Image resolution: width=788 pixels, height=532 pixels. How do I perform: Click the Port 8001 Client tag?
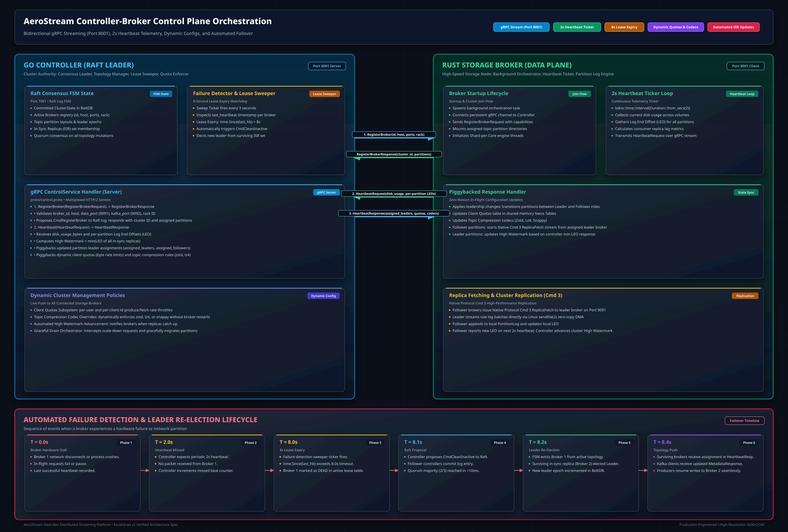click(745, 66)
